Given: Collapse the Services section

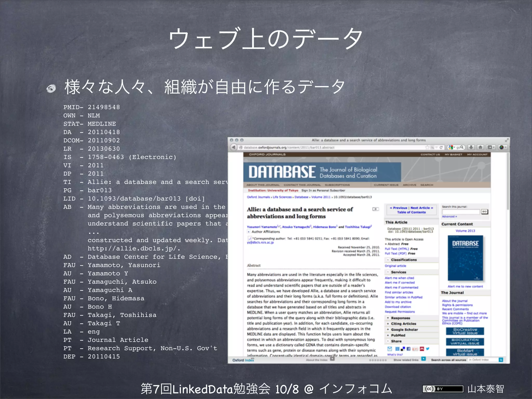Looking at the screenshot, I should [388, 272].
